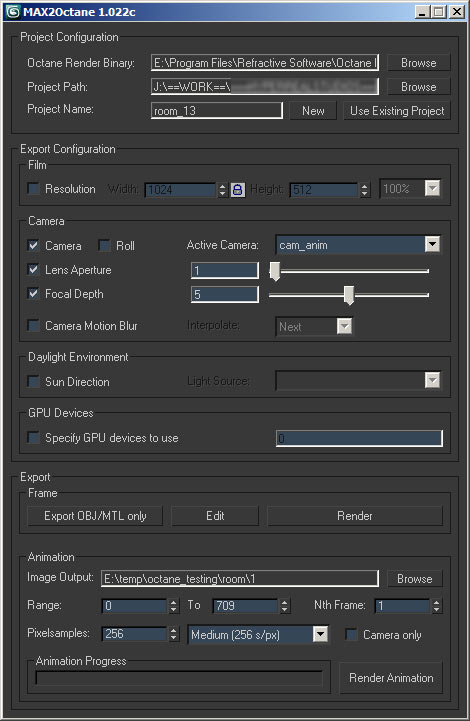Image resolution: width=470 pixels, height=721 pixels.
Task: Click the Edit button
Action: [x=215, y=516]
